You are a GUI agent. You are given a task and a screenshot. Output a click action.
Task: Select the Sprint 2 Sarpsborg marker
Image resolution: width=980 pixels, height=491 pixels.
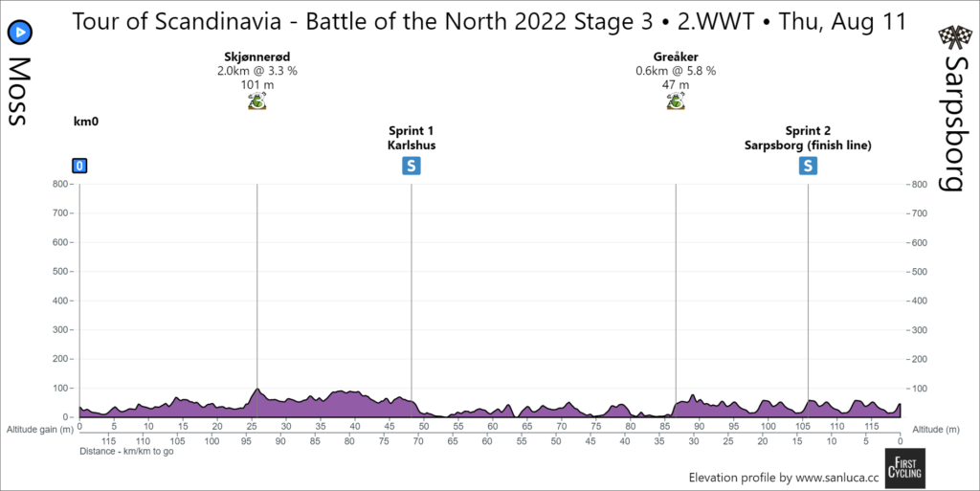(x=809, y=167)
